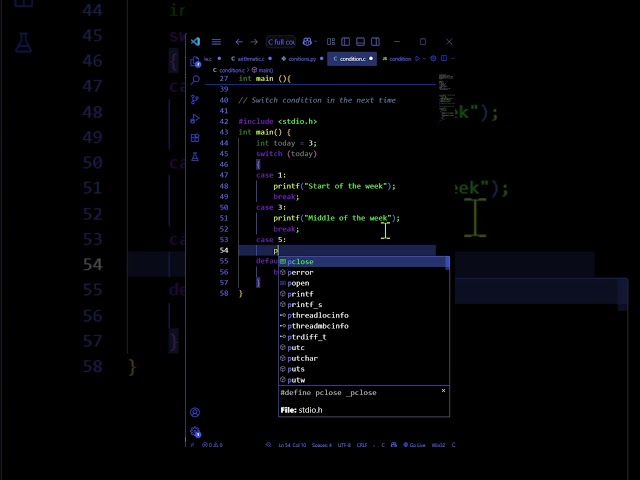This screenshot has width=640, height=480.
Task: Click the line printf("Start of the week");
Action: [x=334, y=186]
